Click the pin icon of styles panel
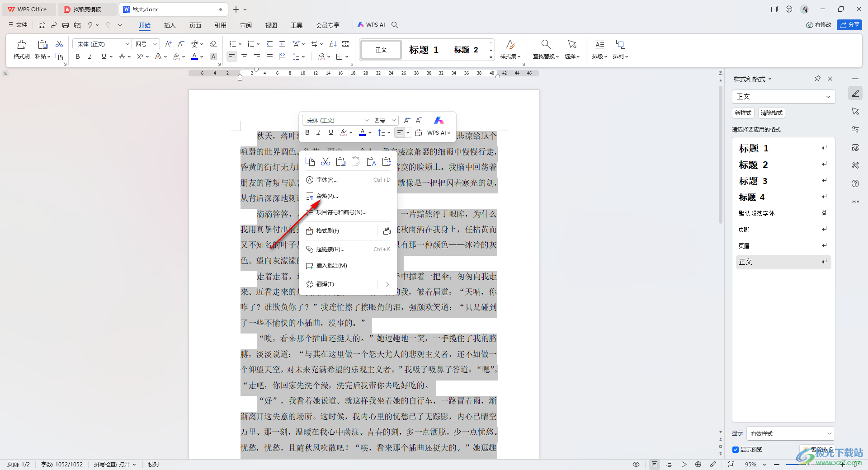The width and height of the screenshot is (868, 470). coord(817,79)
